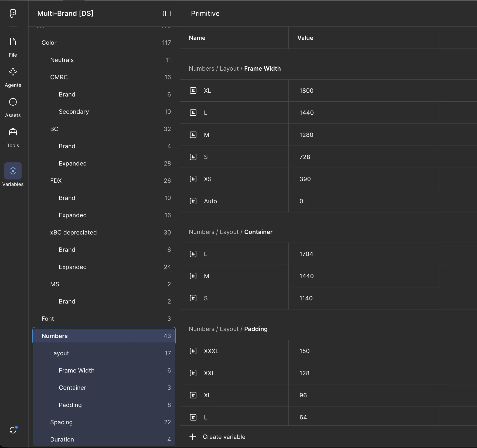The image size is (477, 448).
Task: Select the Container subgroup in sidebar
Action: click(x=104, y=388)
